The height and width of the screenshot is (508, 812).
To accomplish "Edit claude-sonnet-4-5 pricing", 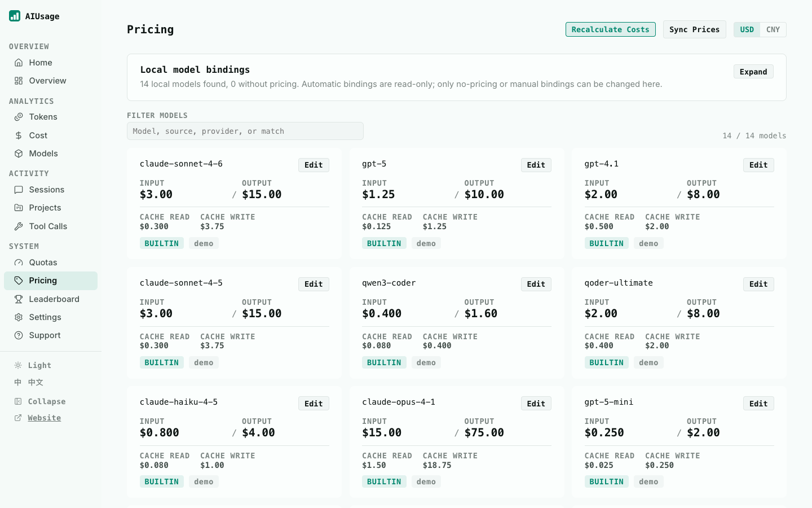I will [x=314, y=284].
